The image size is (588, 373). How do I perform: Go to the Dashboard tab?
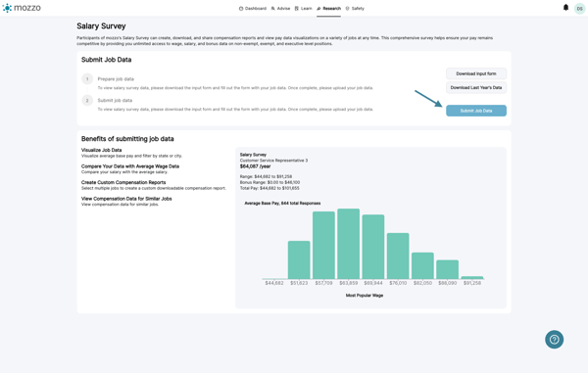click(253, 8)
